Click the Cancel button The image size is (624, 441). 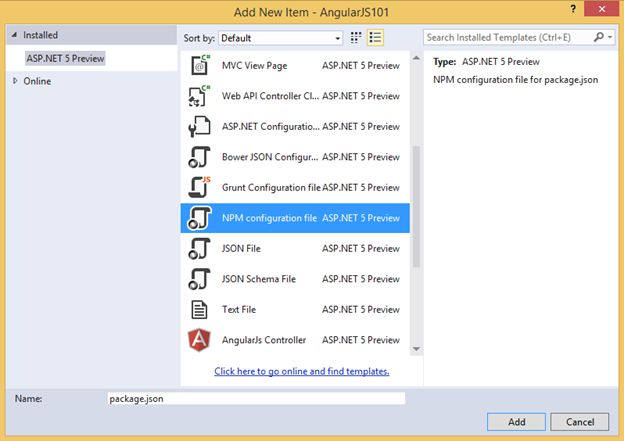pos(579,422)
